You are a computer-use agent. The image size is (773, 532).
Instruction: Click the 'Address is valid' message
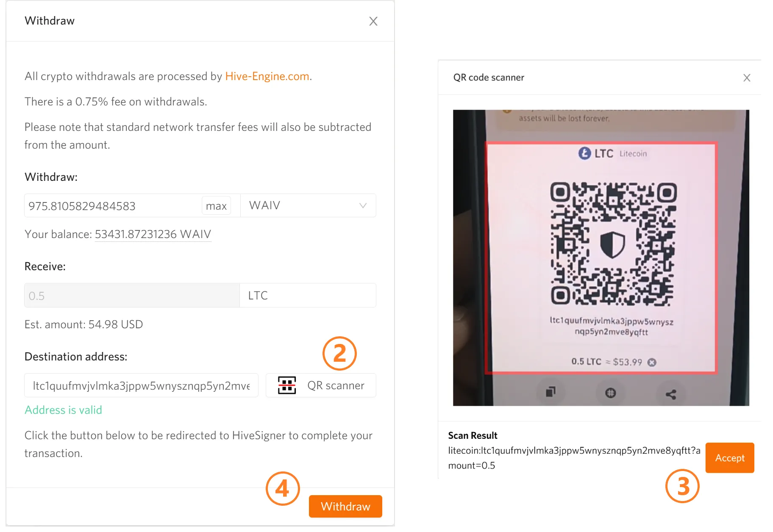pos(63,410)
